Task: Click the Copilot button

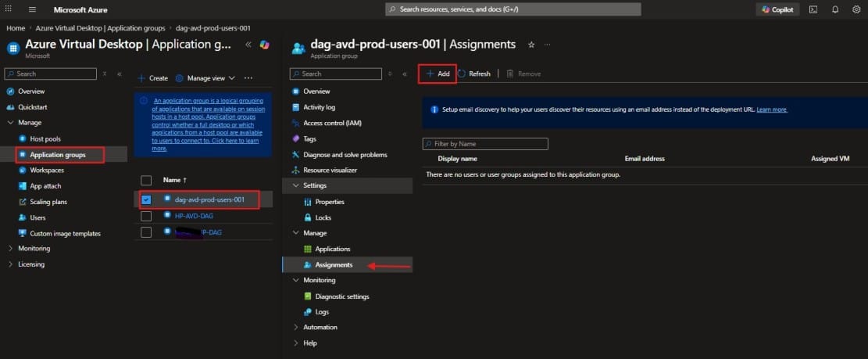Action: (x=777, y=9)
